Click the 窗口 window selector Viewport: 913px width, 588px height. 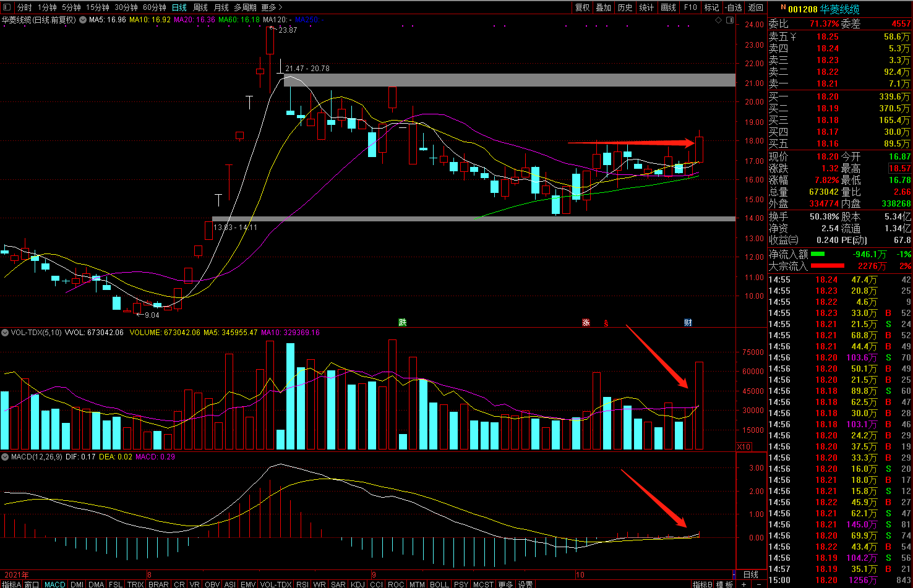coord(32,584)
